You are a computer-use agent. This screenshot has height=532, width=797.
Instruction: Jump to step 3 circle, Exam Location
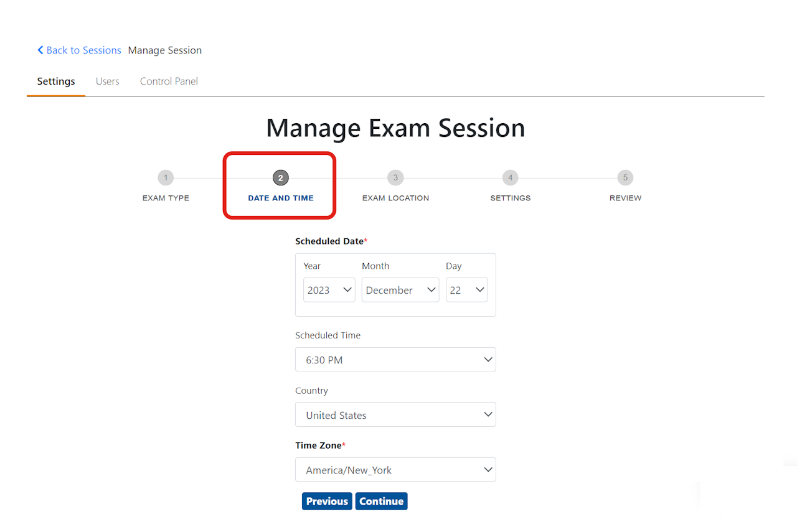[x=395, y=178]
